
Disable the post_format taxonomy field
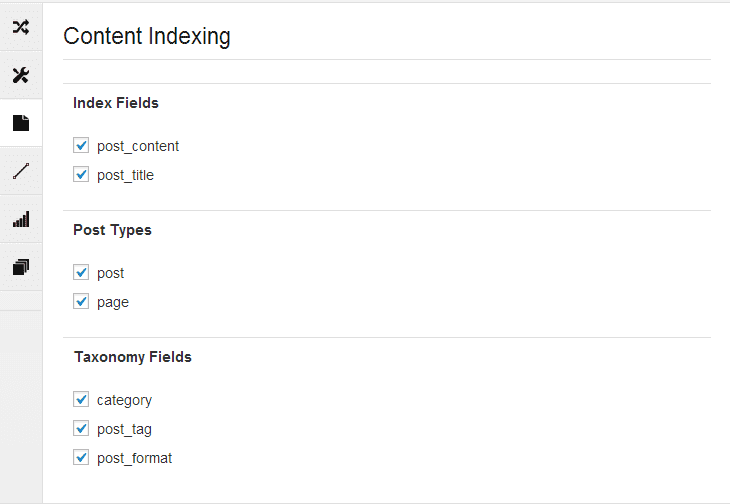(81, 457)
